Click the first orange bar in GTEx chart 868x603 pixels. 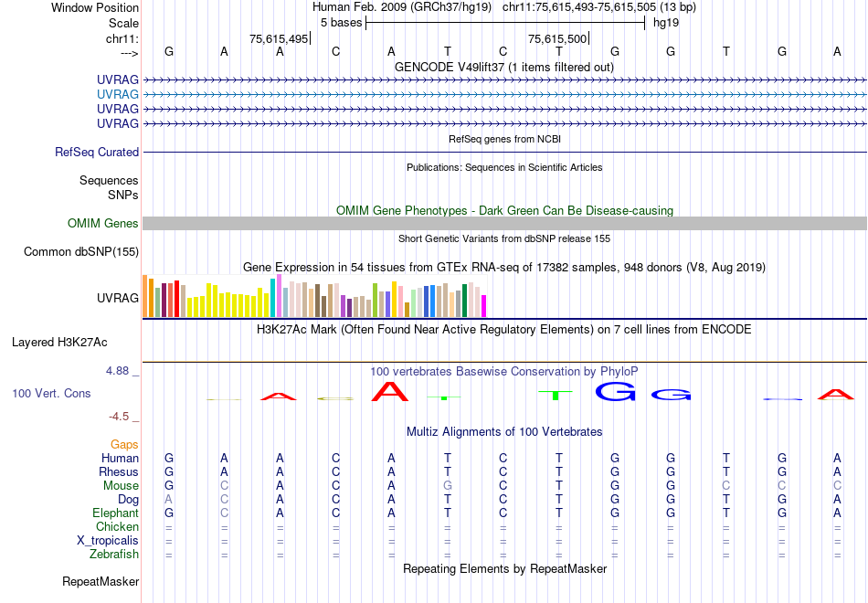coord(145,296)
